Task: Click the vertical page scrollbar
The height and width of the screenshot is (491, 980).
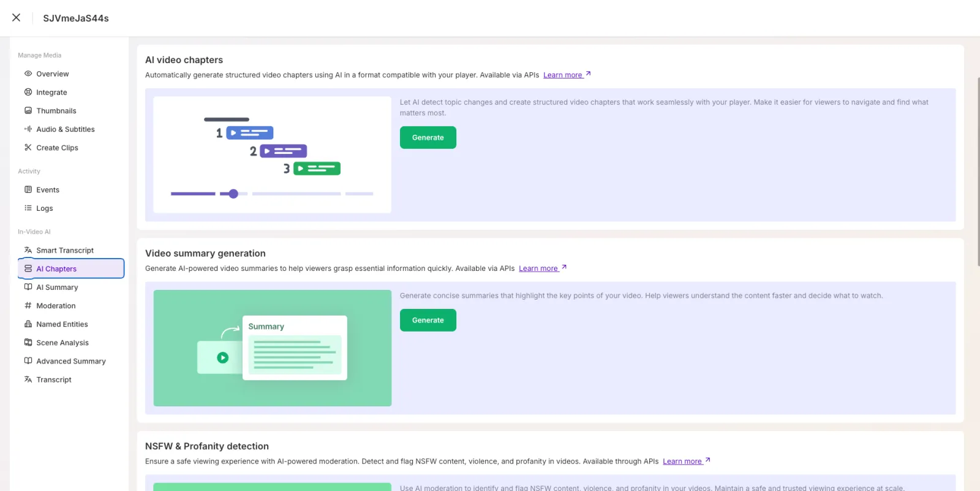Action: 978,172
